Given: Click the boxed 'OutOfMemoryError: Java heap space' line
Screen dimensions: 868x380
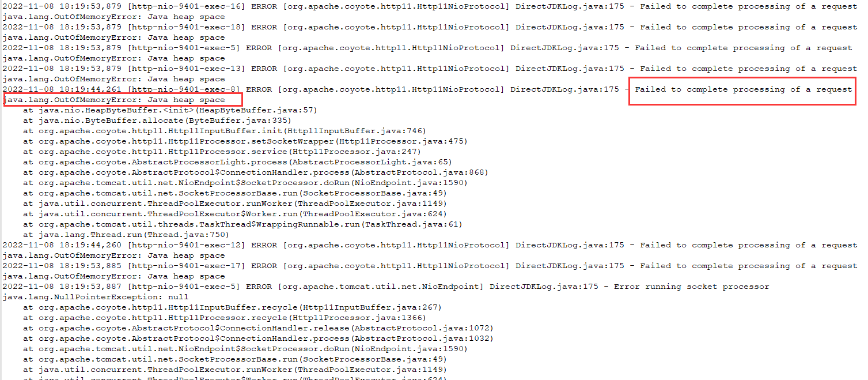Looking at the screenshot, I should click(x=114, y=100).
